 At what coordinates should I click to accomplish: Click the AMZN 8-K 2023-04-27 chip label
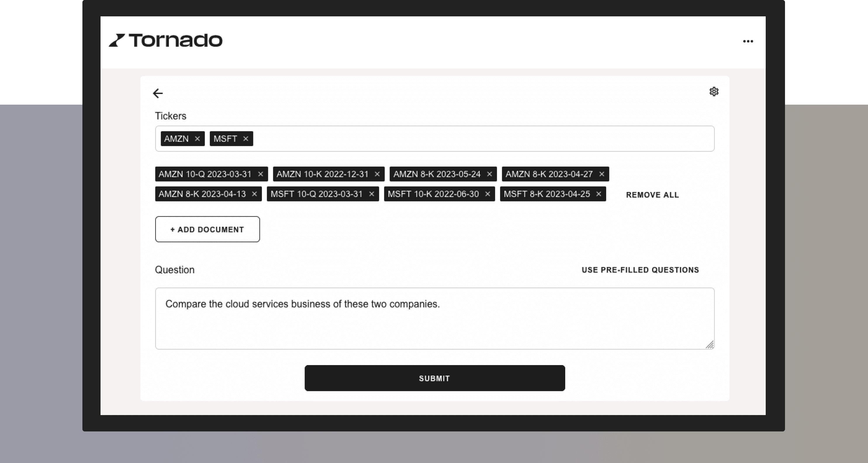click(549, 174)
